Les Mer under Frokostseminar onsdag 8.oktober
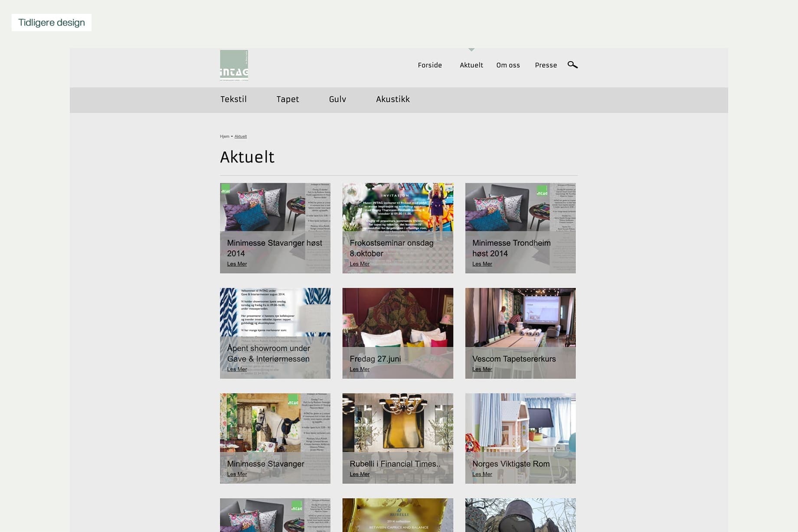Image resolution: width=798 pixels, height=532 pixels. tap(360, 264)
